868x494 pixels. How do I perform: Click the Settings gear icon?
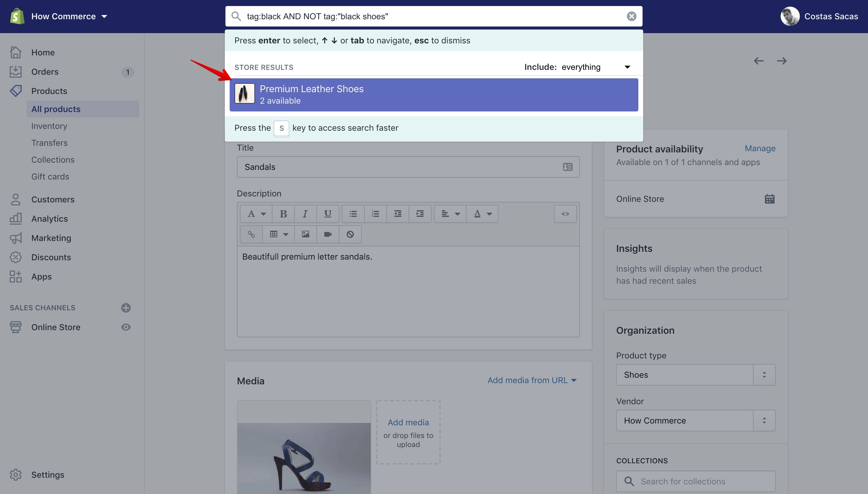coord(16,475)
